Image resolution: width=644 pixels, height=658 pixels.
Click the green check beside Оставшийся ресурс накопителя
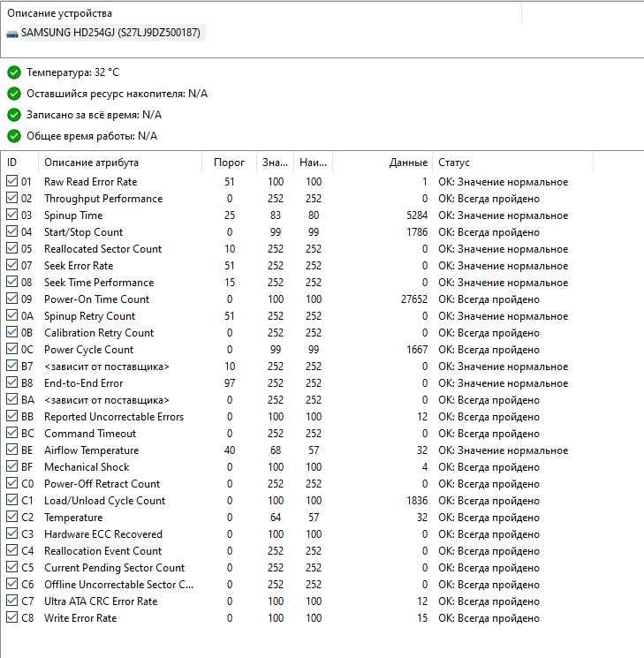click(x=14, y=94)
